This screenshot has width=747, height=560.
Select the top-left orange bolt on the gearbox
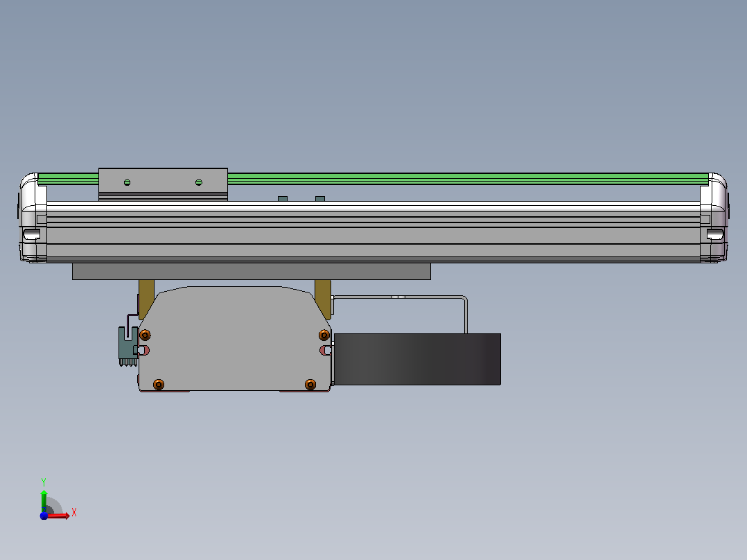(x=146, y=335)
